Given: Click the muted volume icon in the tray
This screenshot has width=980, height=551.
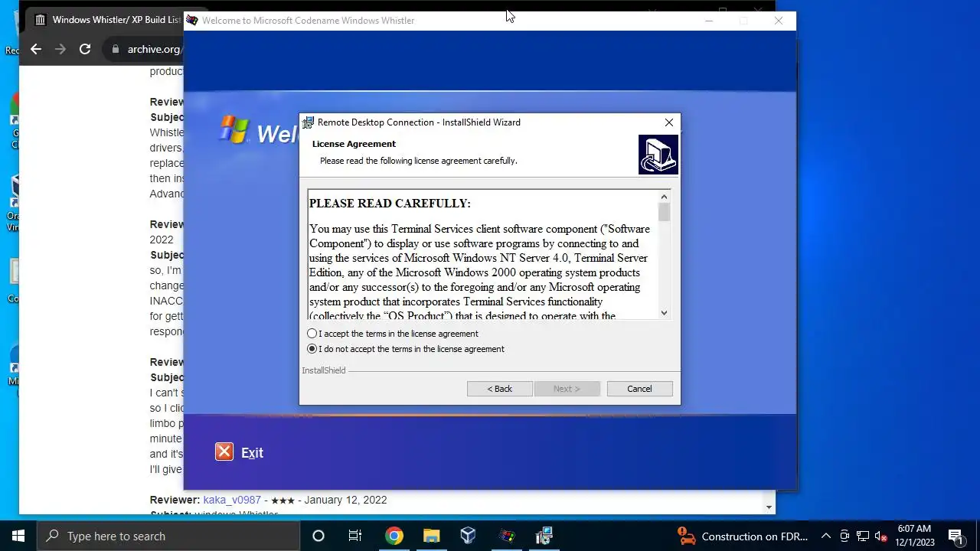Looking at the screenshot, I should click(x=881, y=536).
